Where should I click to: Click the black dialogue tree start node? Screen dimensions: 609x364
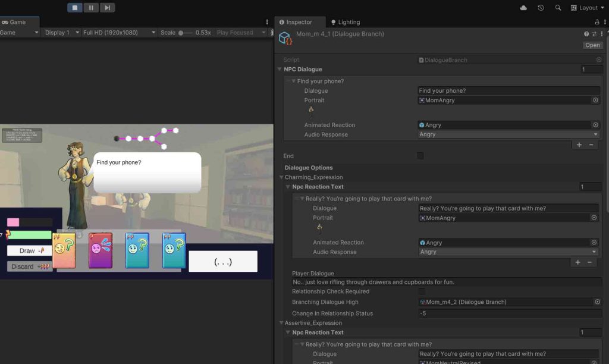117,139
